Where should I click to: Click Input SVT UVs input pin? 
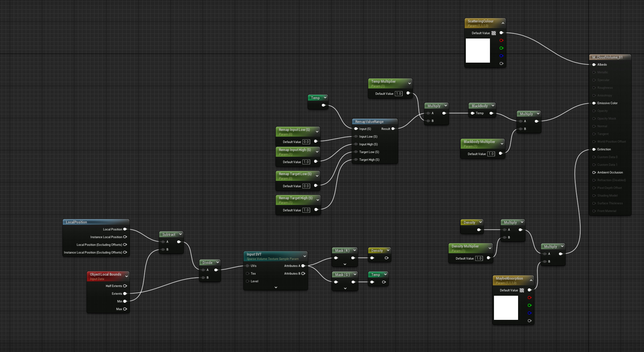(247, 266)
